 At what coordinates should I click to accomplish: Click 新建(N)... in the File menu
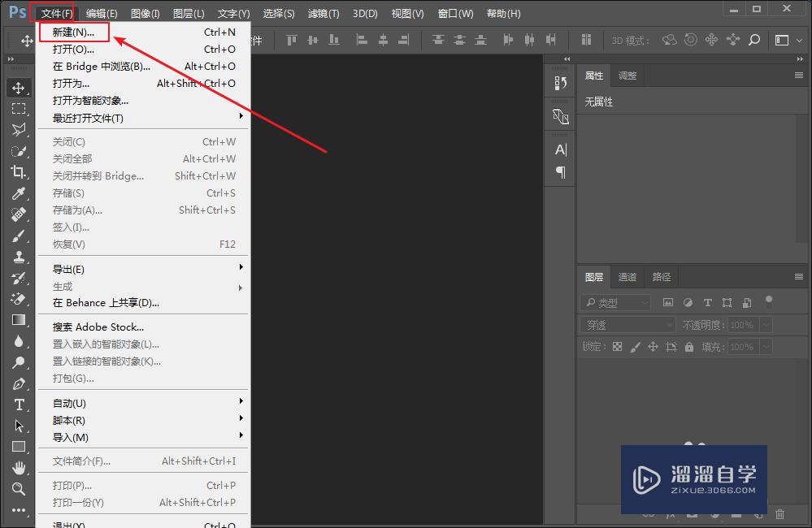pyautogui.click(x=73, y=32)
